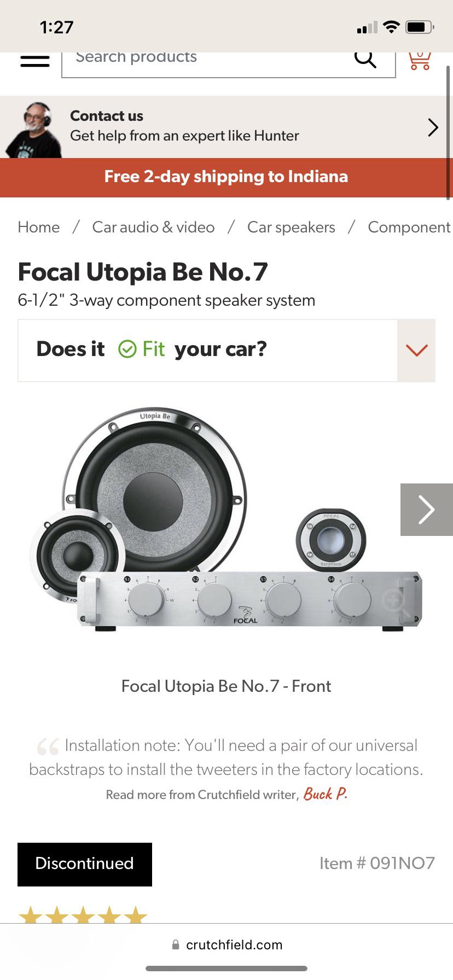The height and width of the screenshot is (980, 453).
Task: Open the hamburger navigation menu
Action: click(x=34, y=60)
